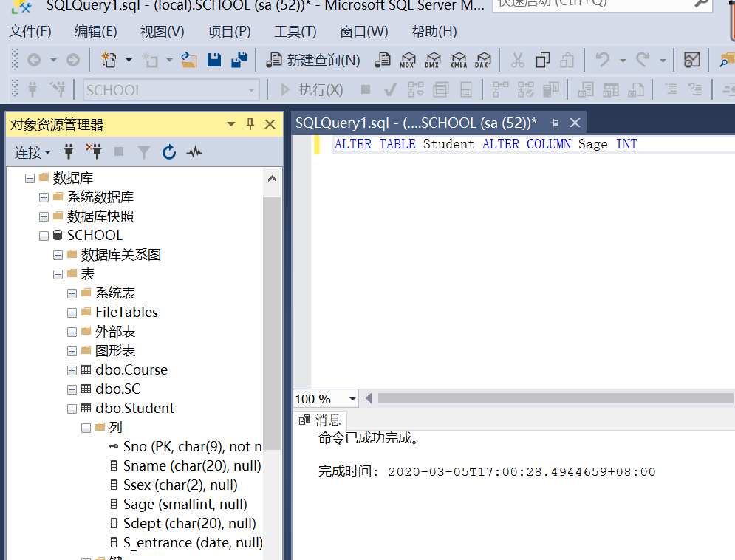Click the Object Explorer scroll up arrow
The height and width of the screenshot is (560, 735).
coord(272,179)
